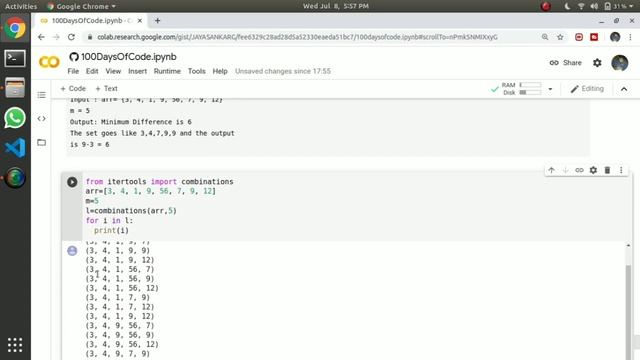Open Visual Studio Code from dock

[15, 148]
